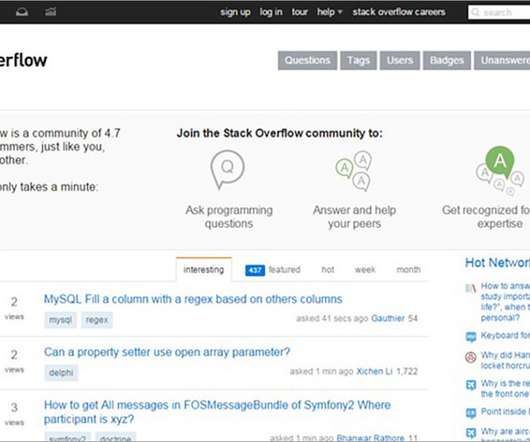Click the regex tag
This screenshot has height=442, width=530.
pos(97,320)
